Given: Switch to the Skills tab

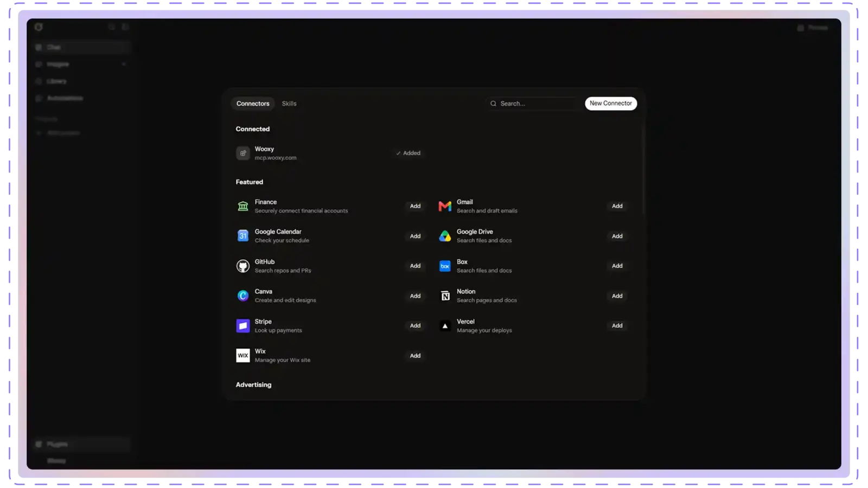Looking at the screenshot, I should 289,104.
